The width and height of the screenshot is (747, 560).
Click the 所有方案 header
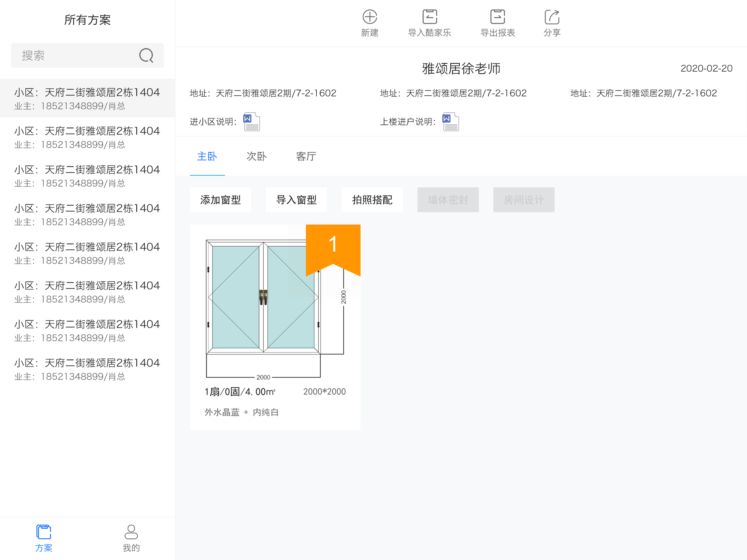click(x=87, y=20)
